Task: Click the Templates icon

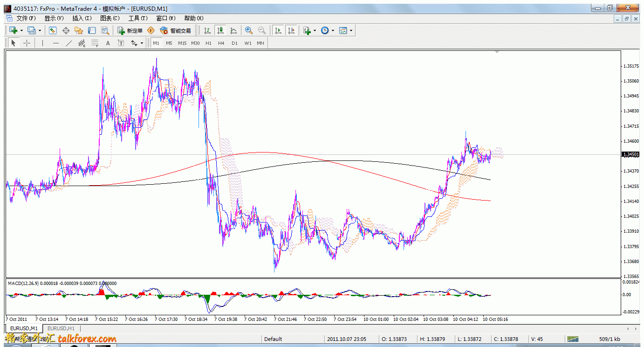Action: point(343,30)
